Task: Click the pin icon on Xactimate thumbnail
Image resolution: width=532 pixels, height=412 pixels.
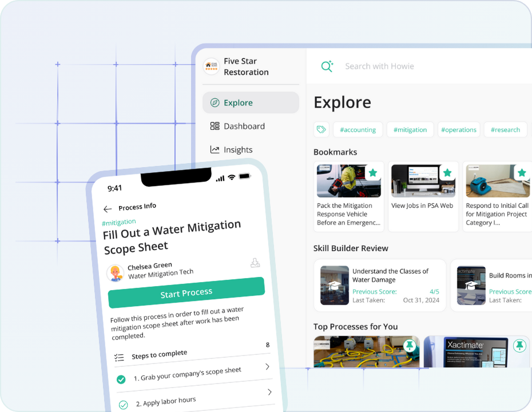Action: coord(519,346)
